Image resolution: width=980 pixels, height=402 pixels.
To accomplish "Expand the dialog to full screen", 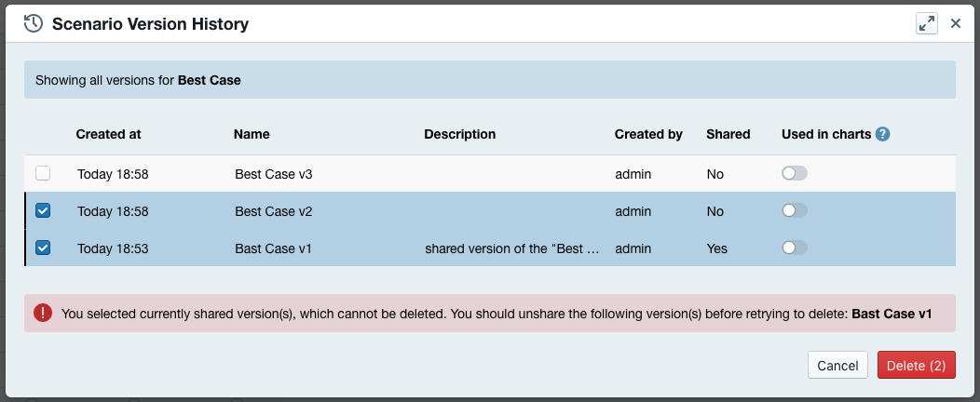I will (x=926, y=24).
